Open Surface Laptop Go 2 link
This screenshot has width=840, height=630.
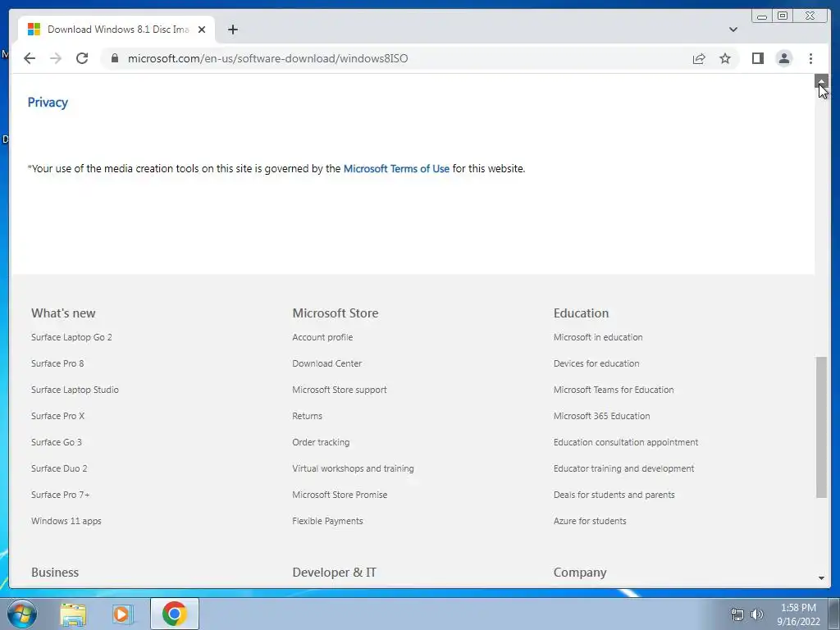click(72, 337)
